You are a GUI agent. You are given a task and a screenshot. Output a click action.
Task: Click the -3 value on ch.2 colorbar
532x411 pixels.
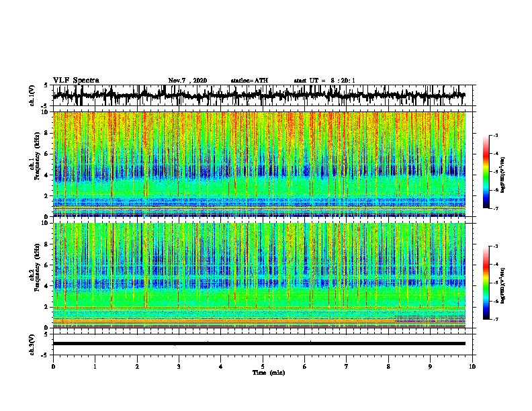495,246
